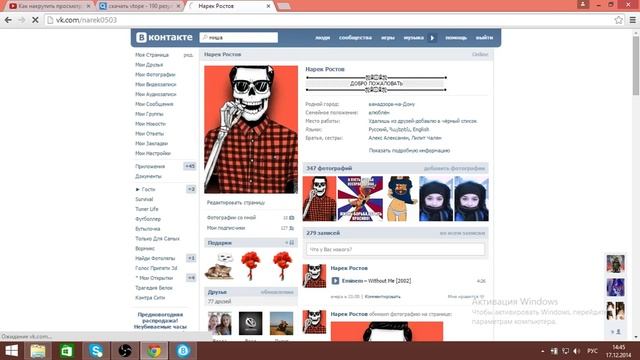Open Skype from taskbar
Viewport: 640px width, 360px height.
96,351
